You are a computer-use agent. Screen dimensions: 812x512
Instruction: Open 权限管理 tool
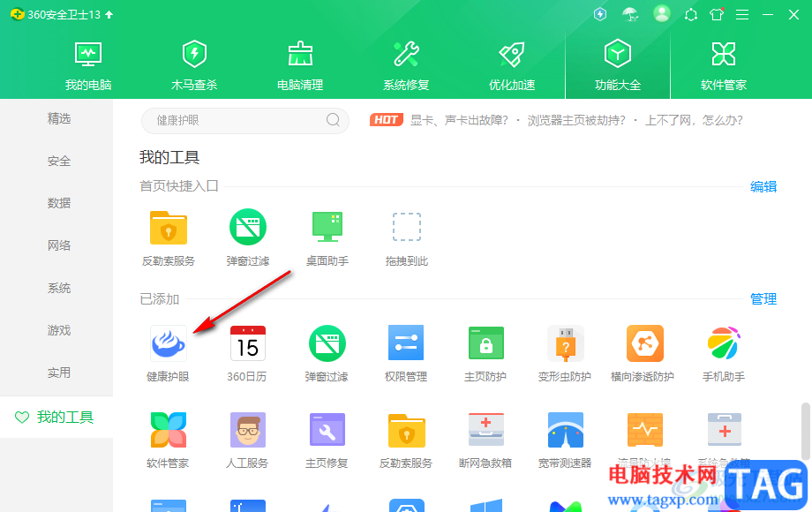coord(406,354)
